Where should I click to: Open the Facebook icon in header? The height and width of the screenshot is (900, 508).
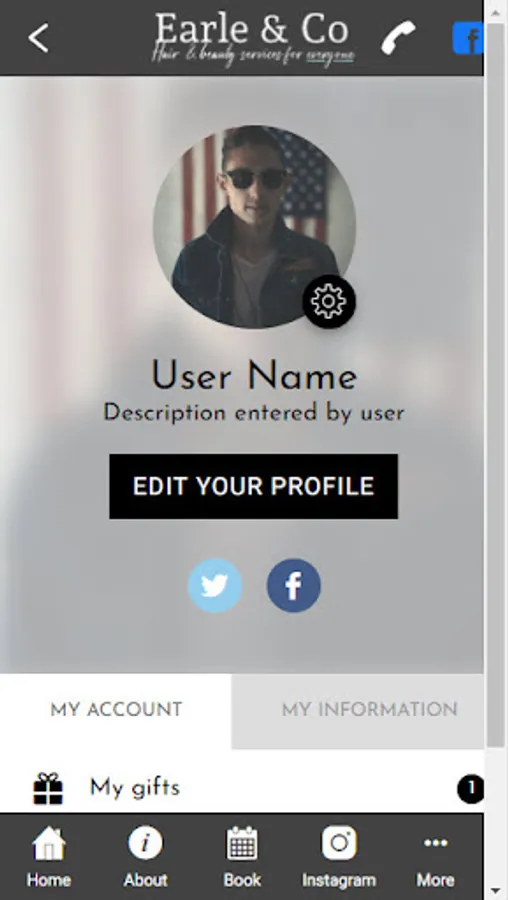(468, 38)
